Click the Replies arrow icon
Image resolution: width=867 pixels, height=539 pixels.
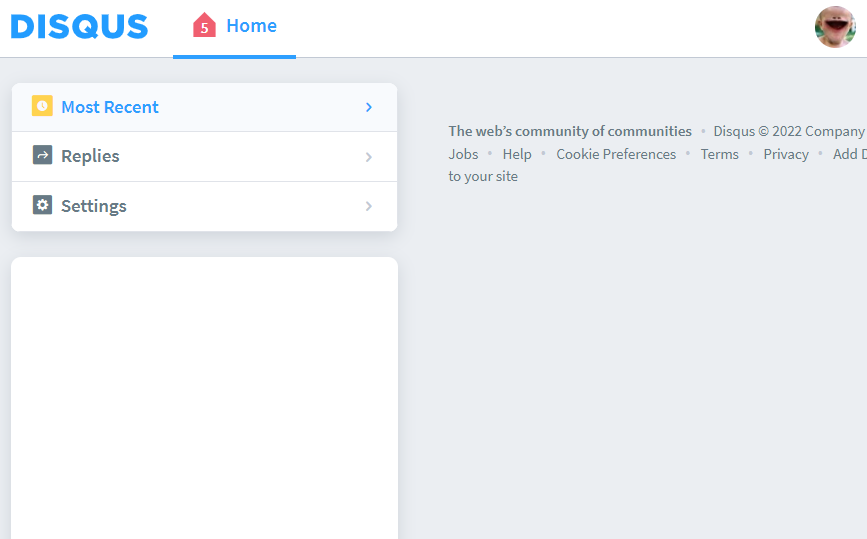[x=42, y=155]
